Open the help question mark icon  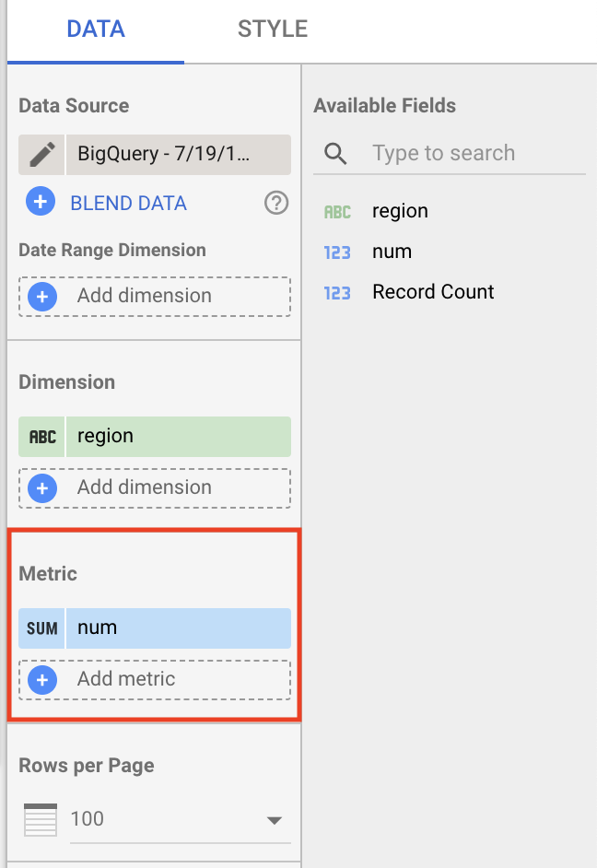[276, 203]
